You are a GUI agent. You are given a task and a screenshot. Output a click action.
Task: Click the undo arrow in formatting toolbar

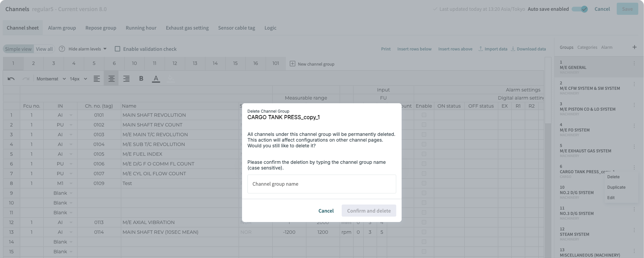click(x=11, y=79)
